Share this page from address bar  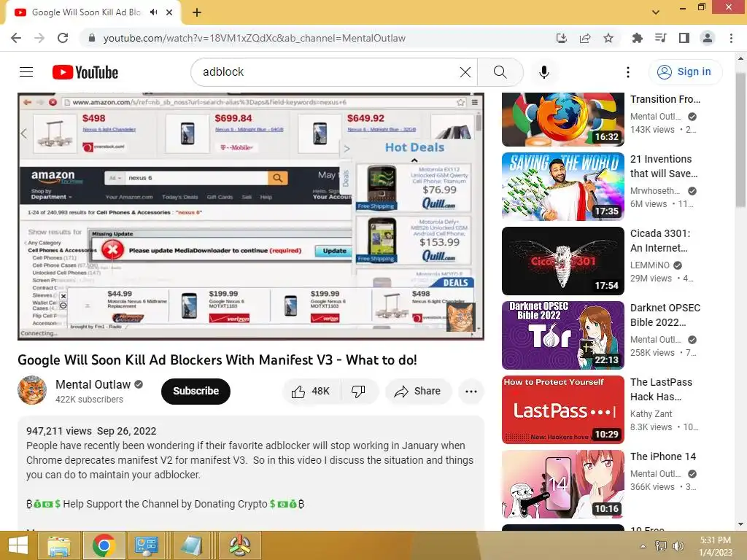click(x=585, y=38)
